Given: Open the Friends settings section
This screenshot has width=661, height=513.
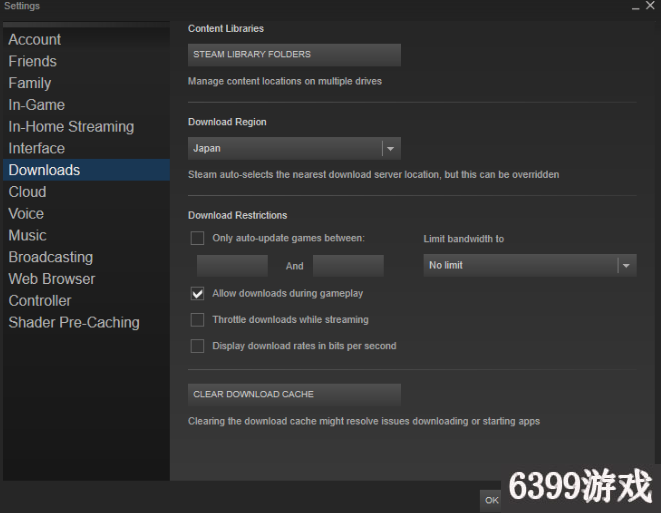Looking at the screenshot, I should 86,61.
